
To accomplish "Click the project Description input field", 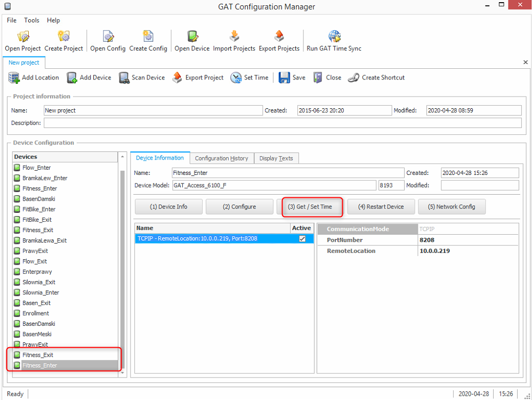I will click(283, 123).
